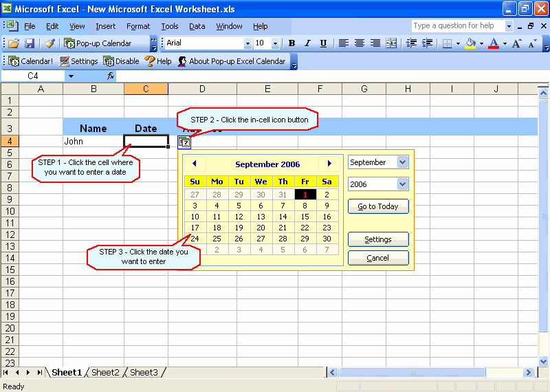Disable the pop-up calendar add-in
Image resolution: width=550 pixels, height=392 pixels.
(x=122, y=61)
